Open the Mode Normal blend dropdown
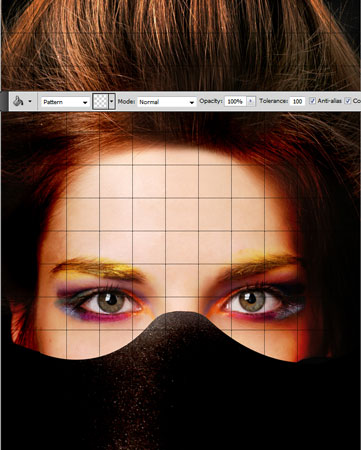Viewport: 361px width, 450px height. coord(166,102)
